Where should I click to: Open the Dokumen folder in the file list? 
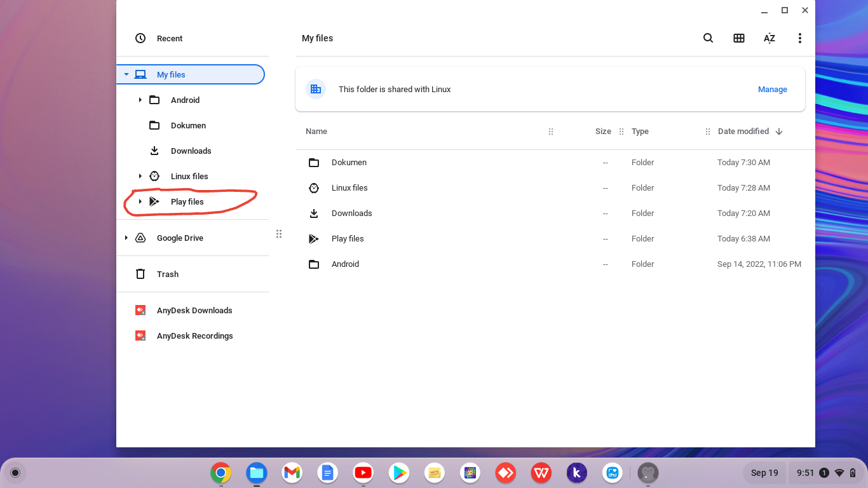(x=349, y=162)
